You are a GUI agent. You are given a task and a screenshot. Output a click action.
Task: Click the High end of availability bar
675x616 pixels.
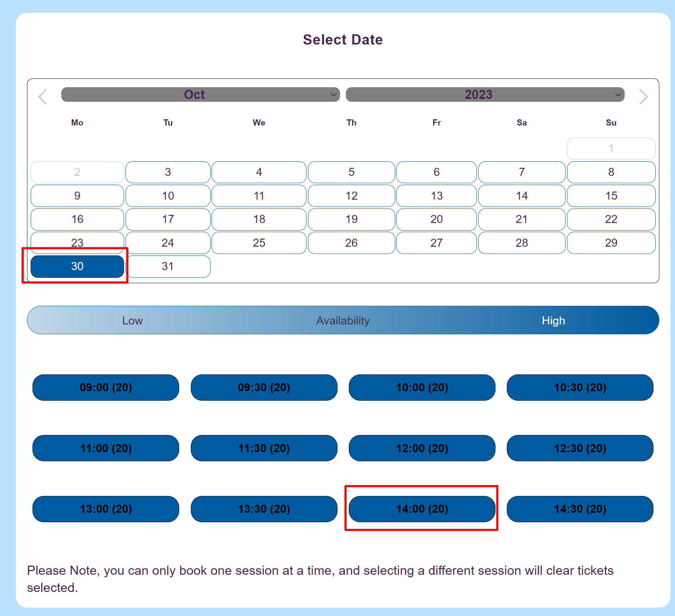553,320
